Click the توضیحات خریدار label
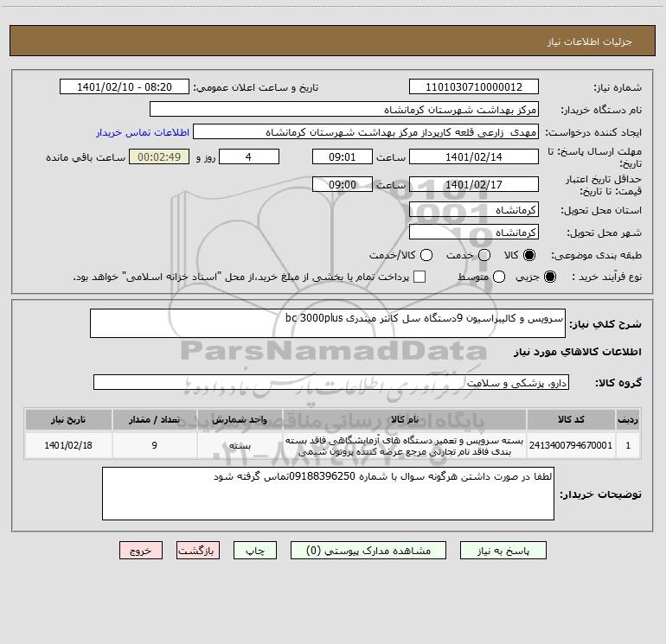 point(600,494)
